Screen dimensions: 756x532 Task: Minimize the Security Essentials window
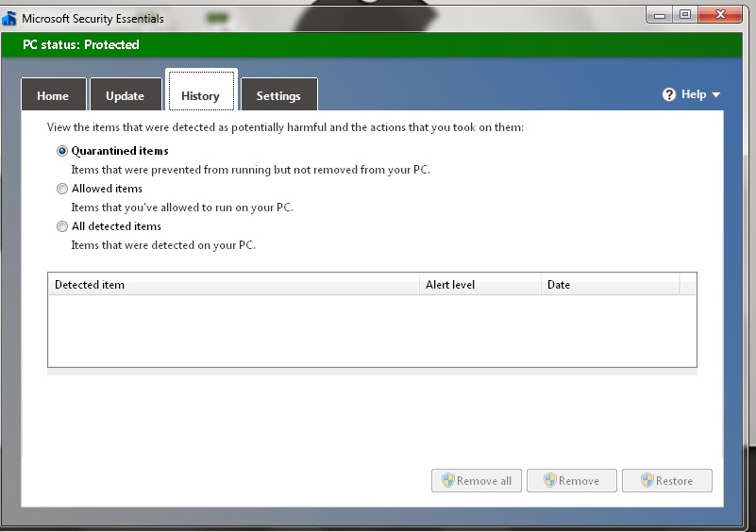point(660,14)
